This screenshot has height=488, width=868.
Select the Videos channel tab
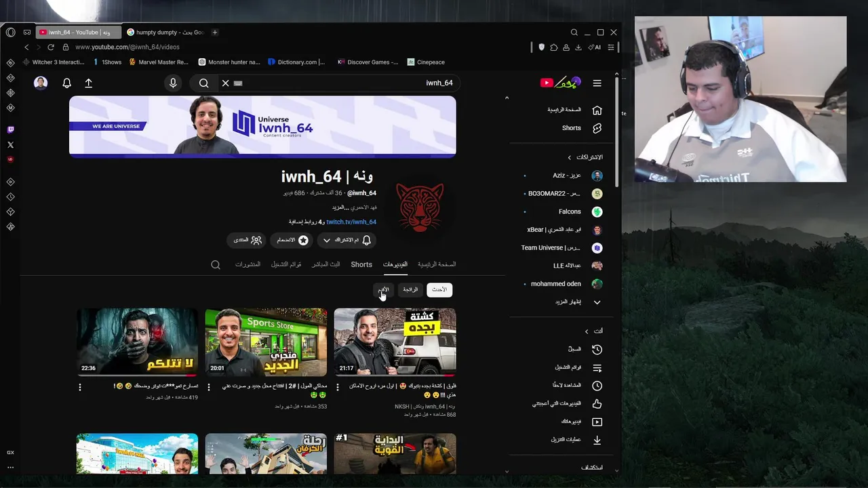point(395,264)
